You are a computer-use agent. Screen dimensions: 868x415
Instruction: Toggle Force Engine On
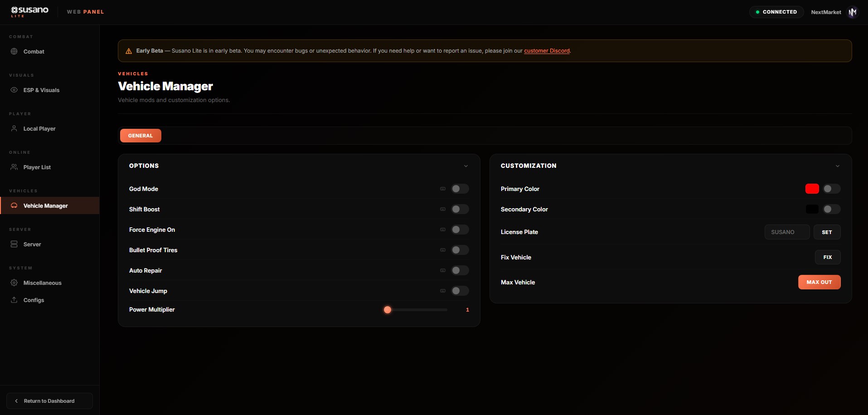coord(460,229)
